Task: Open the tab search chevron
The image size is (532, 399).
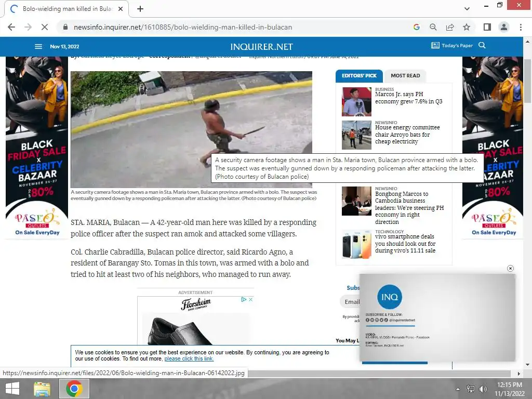Action: (467, 9)
